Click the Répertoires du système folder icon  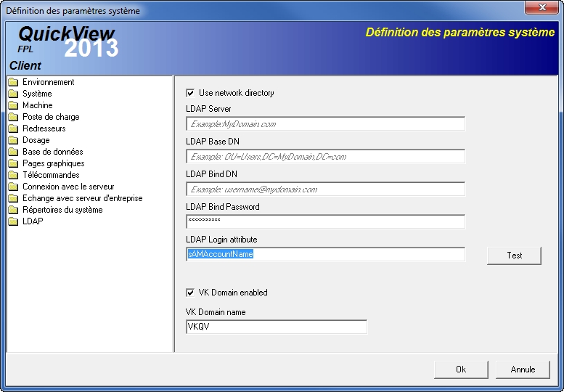[x=13, y=210]
